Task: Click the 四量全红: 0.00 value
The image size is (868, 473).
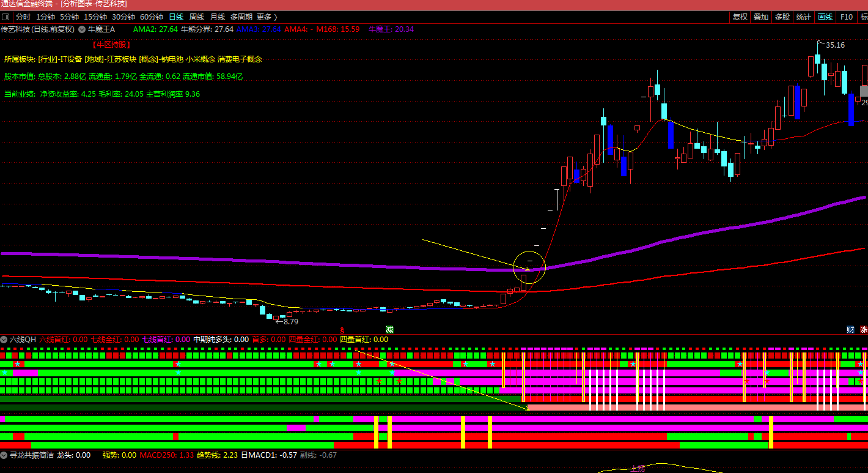Action: click(x=313, y=339)
